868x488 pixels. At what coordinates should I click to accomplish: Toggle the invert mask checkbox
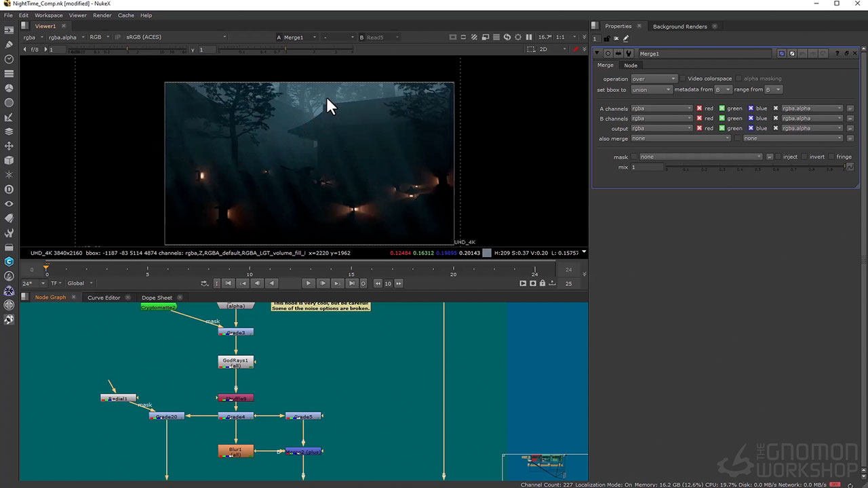tap(804, 157)
